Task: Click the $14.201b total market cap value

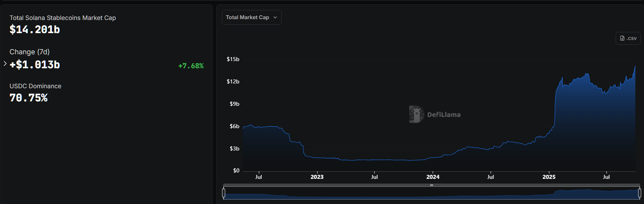Action: [35, 30]
